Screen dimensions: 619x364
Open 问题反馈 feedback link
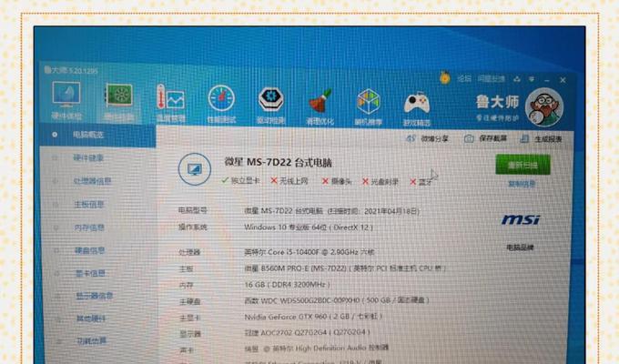point(492,79)
